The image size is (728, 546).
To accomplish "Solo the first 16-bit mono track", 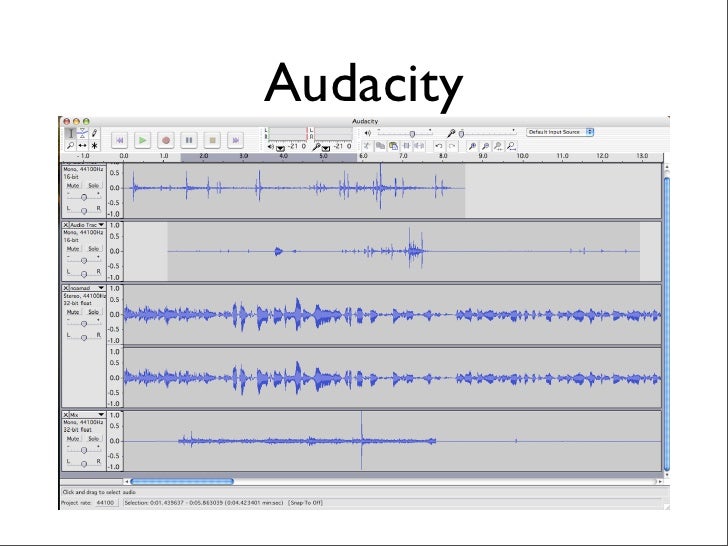I will (x=94, y=185).
